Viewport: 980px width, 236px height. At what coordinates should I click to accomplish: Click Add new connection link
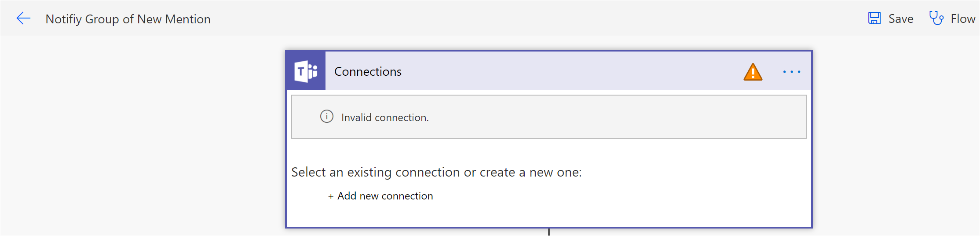385,196
